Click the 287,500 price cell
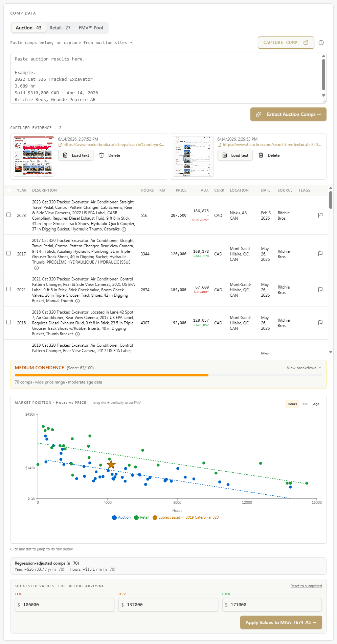 [179, 215]
